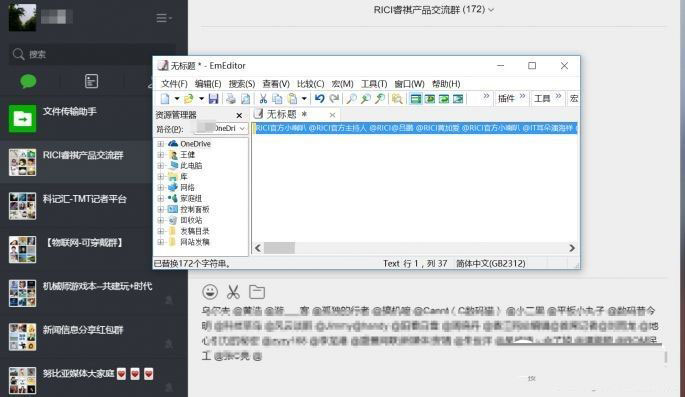Open file icon in EmEditor toolbar
This screenshot has height=397, width=685.
[189, 99]
